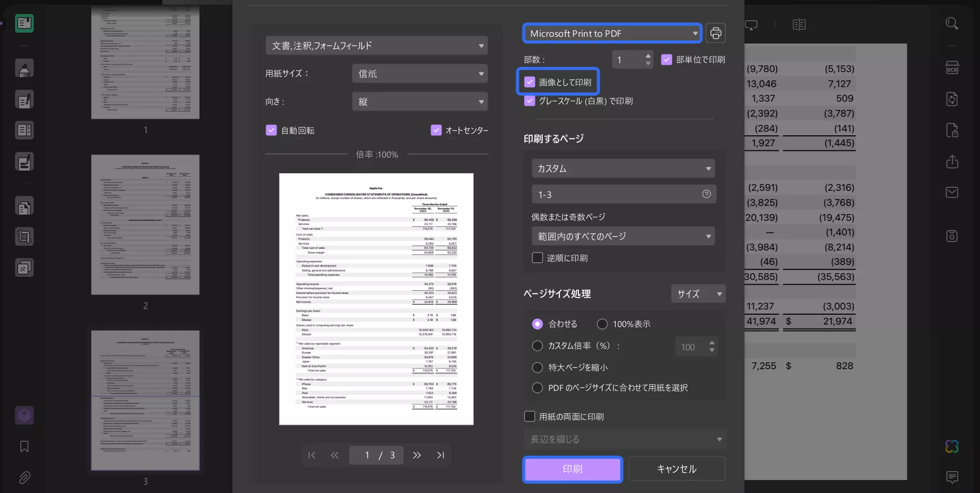The height and width of the screenshot is (493, 980).
Task: Click the キャンセル button
Action: point(677,468)
